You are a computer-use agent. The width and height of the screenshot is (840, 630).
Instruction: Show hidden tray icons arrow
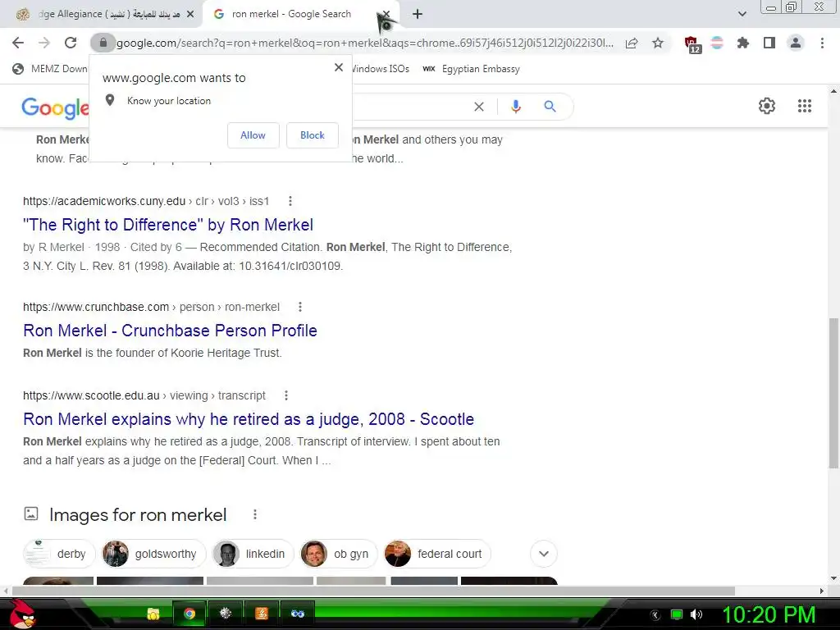click(x=655, y=615)
